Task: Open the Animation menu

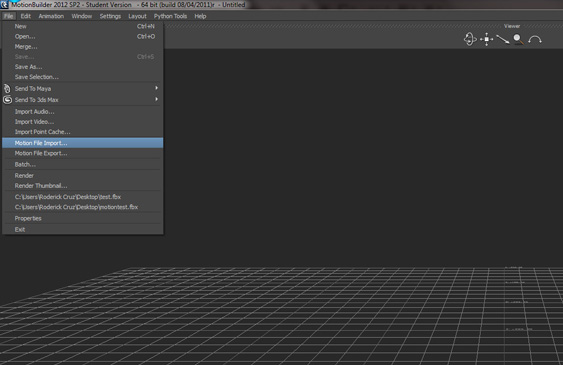Action: 51,16
